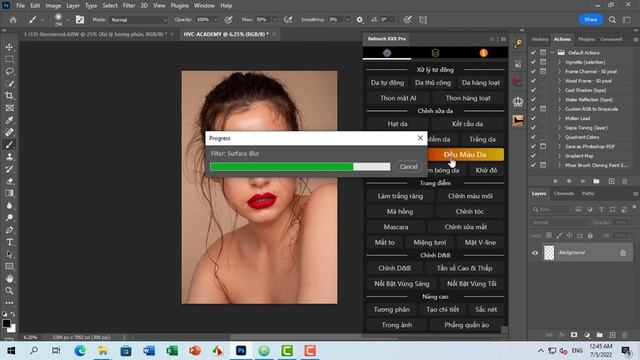Switch to the HVC-ACADEMY document tab
This screenshot has height=360, width=640.
click(226, 34)
